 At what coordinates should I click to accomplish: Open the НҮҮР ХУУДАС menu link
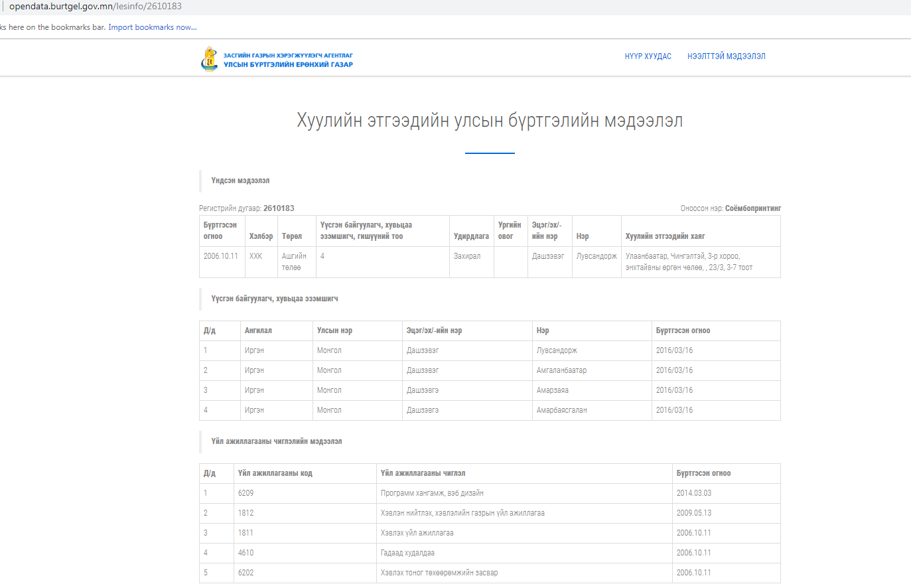pyautogui.click(x=648, y=56)
